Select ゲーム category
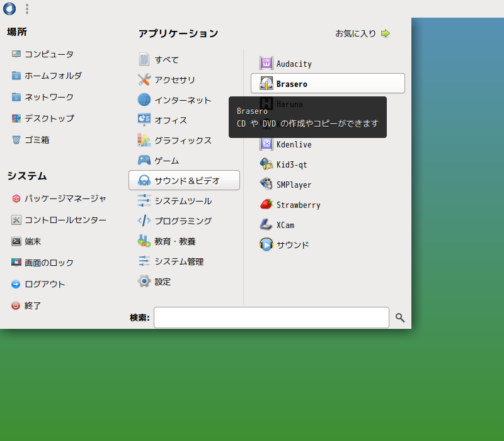Screen dimensions: 504x441 pyautogui.click(x=184, y=160)
